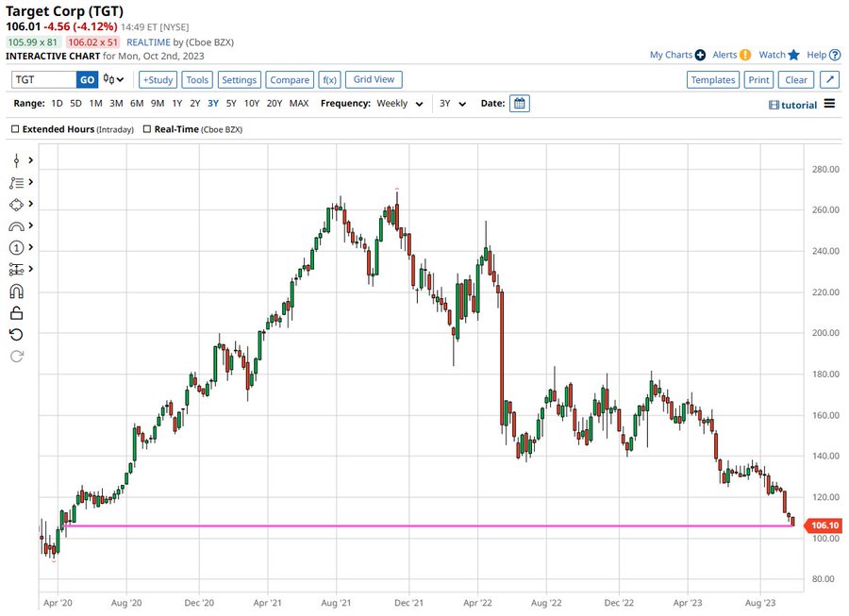Open the hamburger menu beside tutorial
The width and height of the screenshot is (849, 616).
click(x=829, y=104)
